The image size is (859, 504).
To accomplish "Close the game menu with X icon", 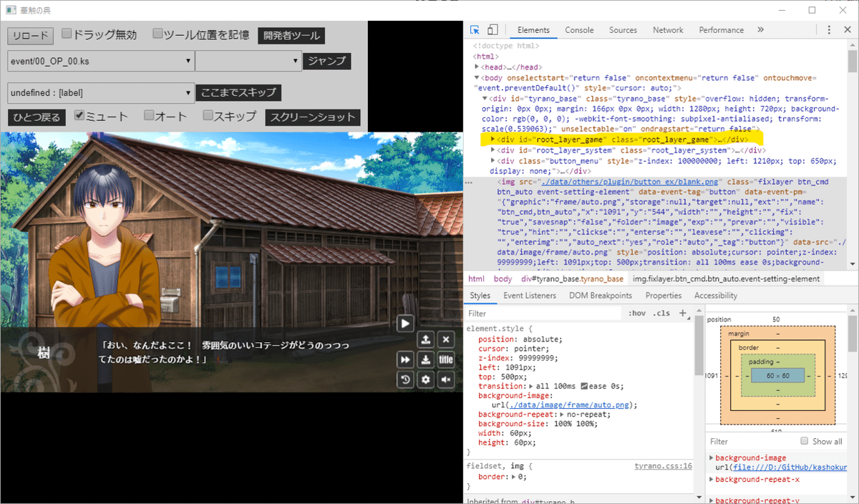I will (446, 339).
